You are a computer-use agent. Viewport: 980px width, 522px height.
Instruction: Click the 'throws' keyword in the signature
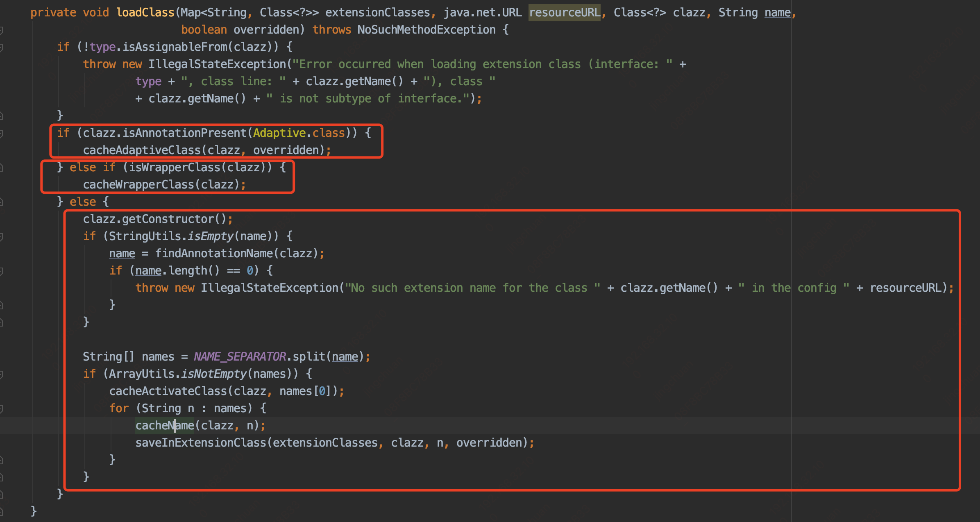332,30
